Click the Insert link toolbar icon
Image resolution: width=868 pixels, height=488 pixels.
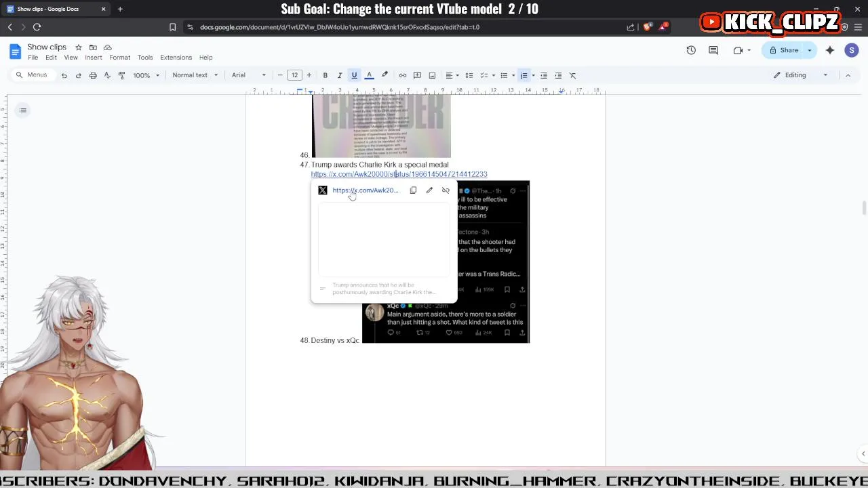coord(402,75)
